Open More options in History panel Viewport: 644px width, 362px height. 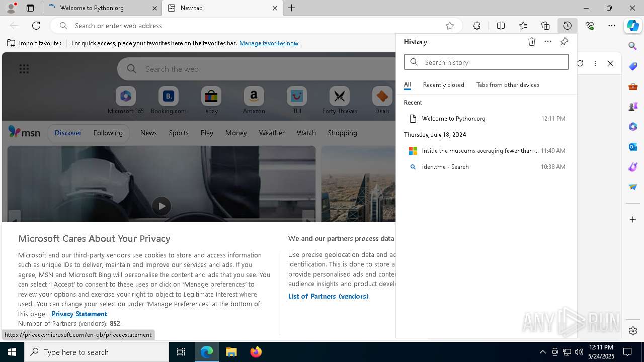click(x=548, y=42)
